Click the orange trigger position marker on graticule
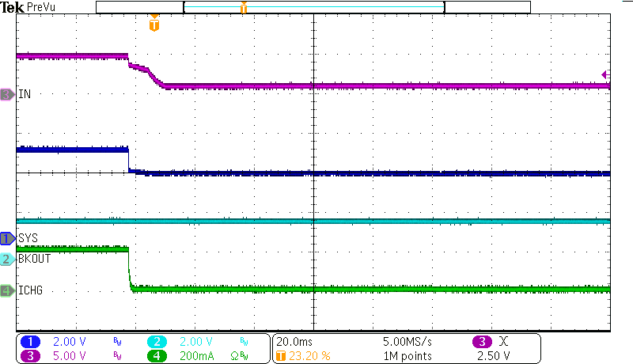 [x=154, y=25]
